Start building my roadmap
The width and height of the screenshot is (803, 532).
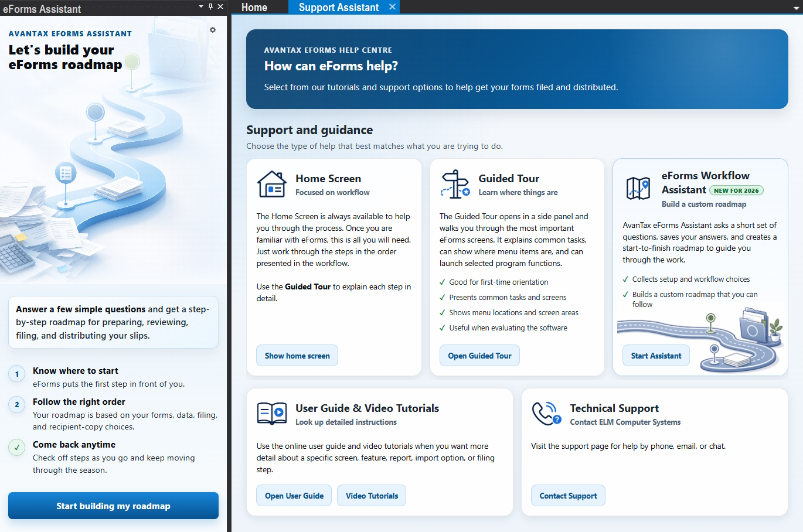point(113,506)
